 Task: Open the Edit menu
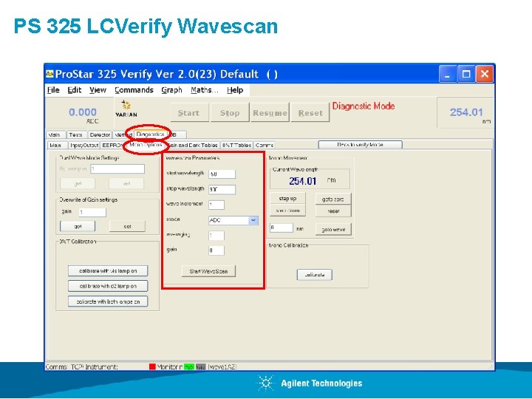(x=75, y=90)
